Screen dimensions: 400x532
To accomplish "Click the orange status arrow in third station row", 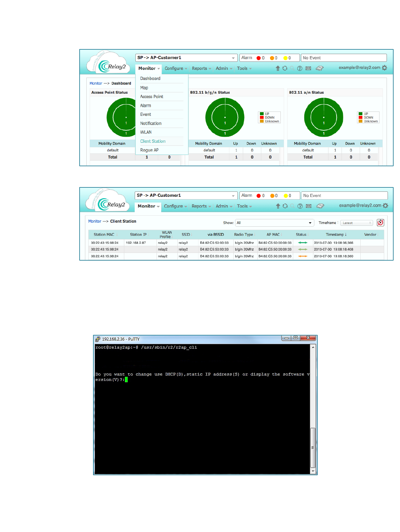I will tap(303, 256).
